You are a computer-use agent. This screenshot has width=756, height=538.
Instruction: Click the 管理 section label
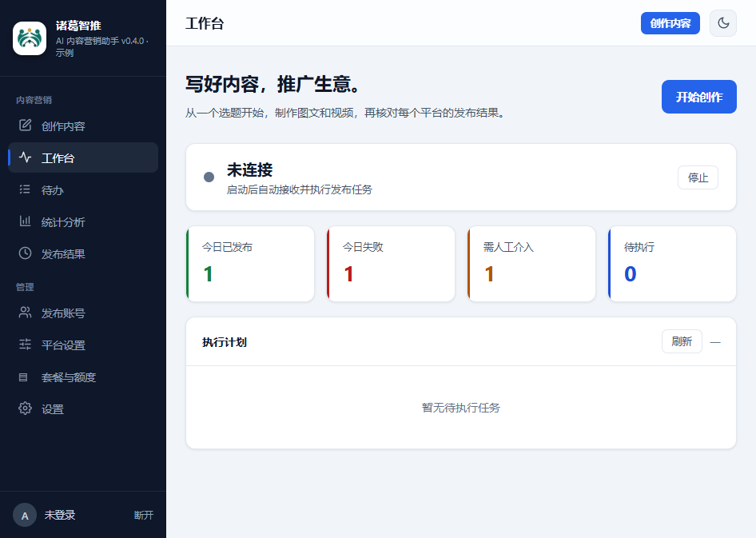tap(25, 287)
